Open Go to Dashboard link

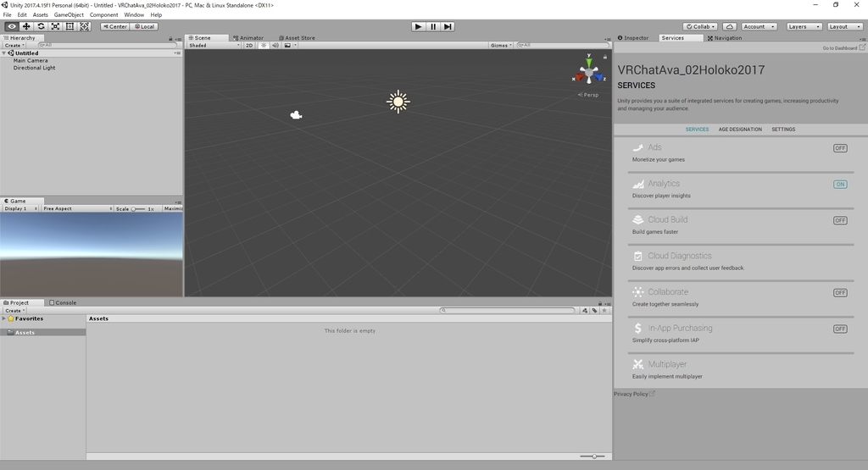(x=843, y=48)
